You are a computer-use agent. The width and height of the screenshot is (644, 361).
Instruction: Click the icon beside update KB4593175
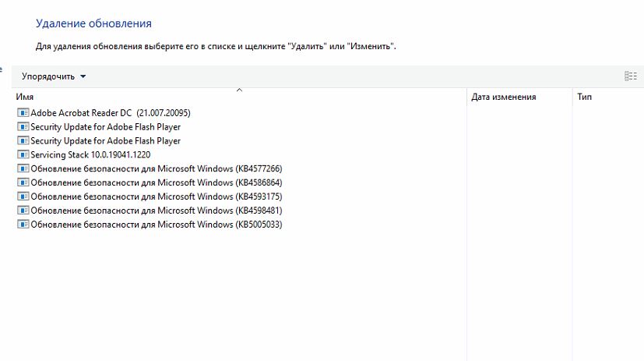click(23, 196)
